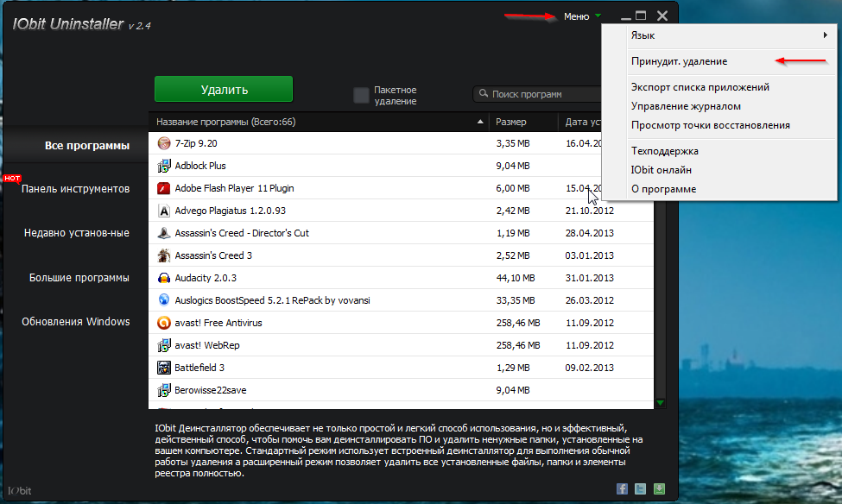Select the row Advego Plagiatus 1.2.0.93
This screenshot has width=842, height=504.
click(401, 211)
